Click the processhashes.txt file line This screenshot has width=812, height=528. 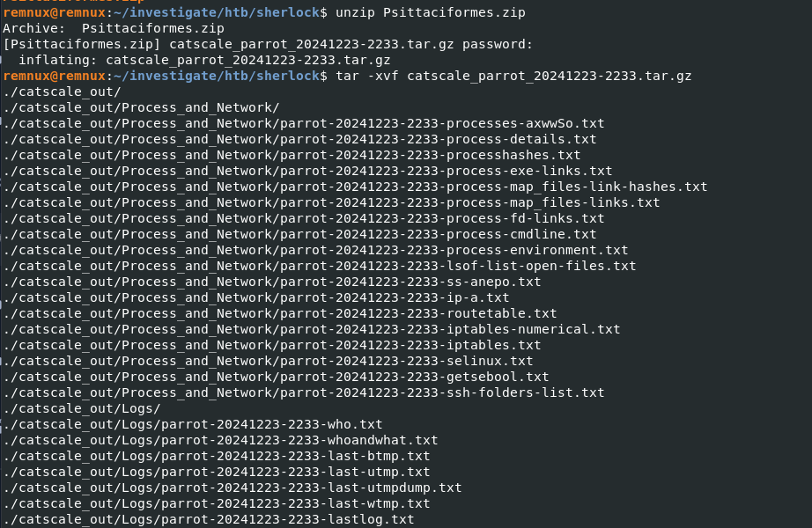click(x=292, y=155)
